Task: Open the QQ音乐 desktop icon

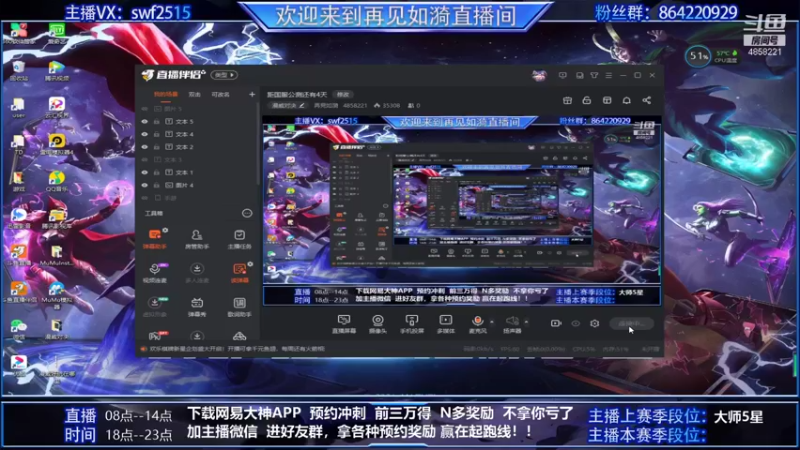Action: click(57, 182)
